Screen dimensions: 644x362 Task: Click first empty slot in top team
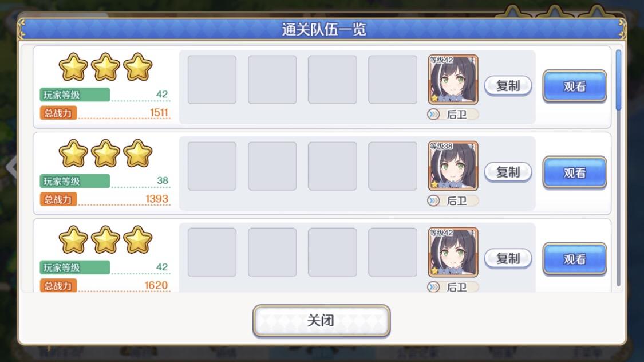(x=212, y=80)
